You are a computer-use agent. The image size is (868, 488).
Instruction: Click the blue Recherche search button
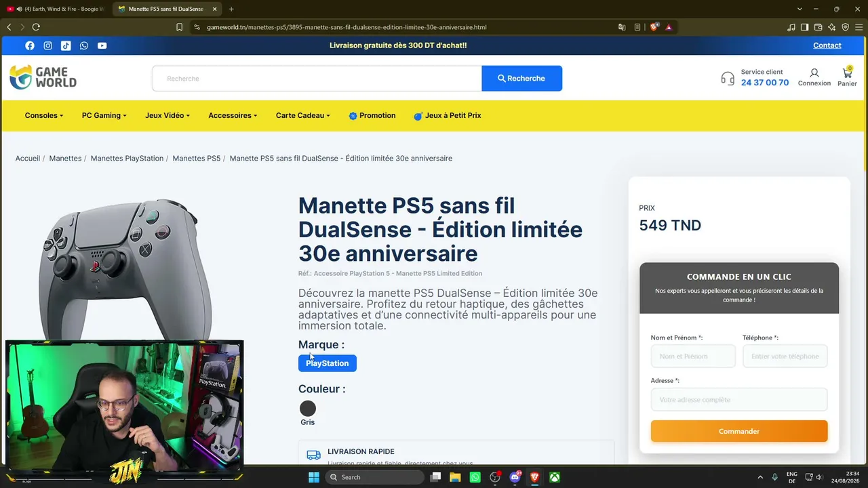[521, 78]
